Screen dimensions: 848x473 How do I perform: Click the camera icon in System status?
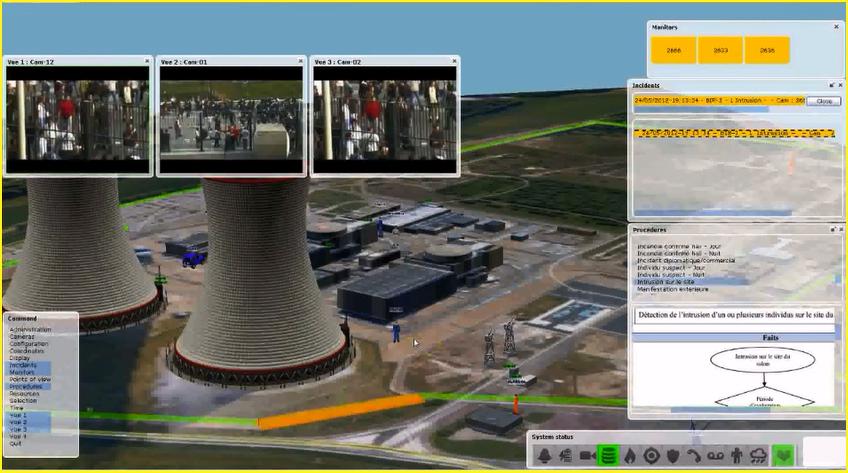[x=586, y=455]
